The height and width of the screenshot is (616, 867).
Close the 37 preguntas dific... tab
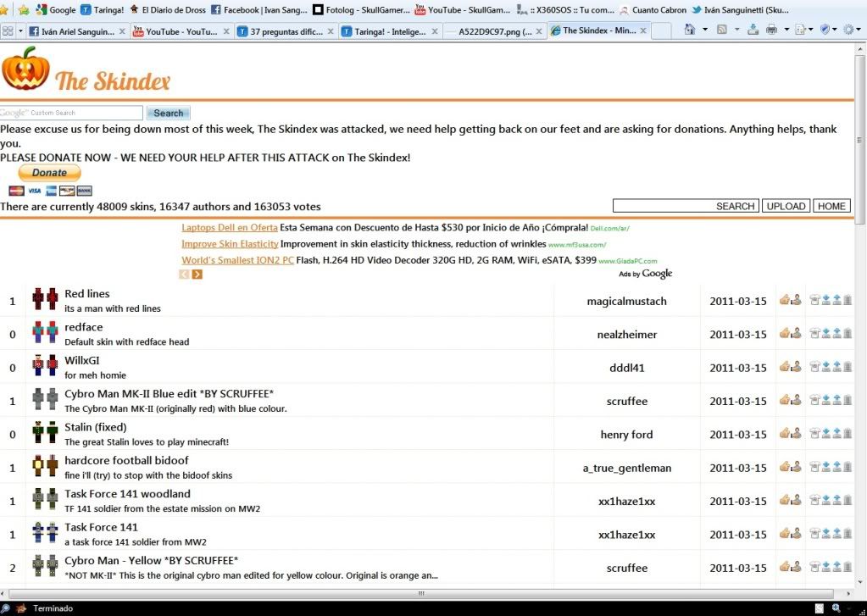[330, 31]
